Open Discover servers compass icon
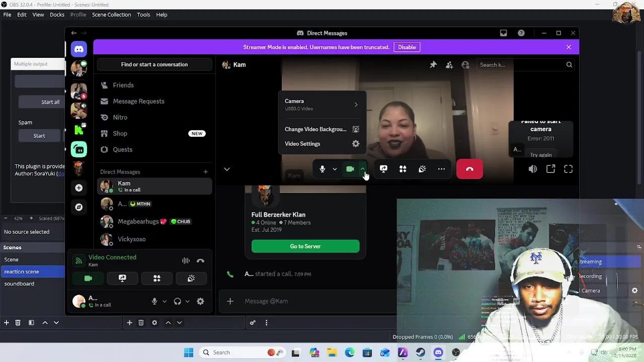This screenshot has height=362, width=644. (x=79, y=207)
